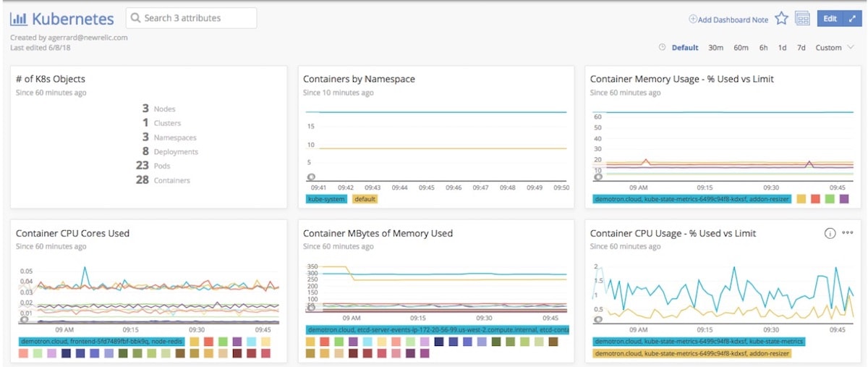
Task: Click the Edit button
Action: point(830,19)
